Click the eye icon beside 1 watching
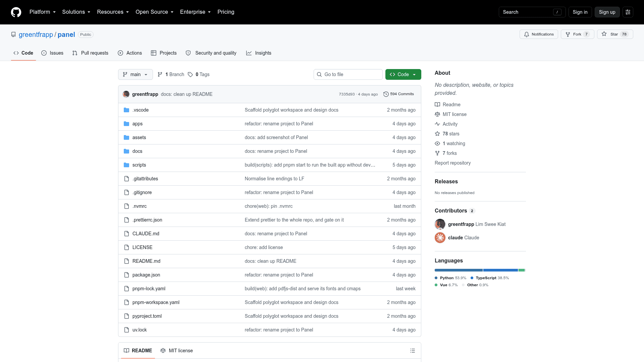Screen dimensions: 644x362 tap(437, 143)
